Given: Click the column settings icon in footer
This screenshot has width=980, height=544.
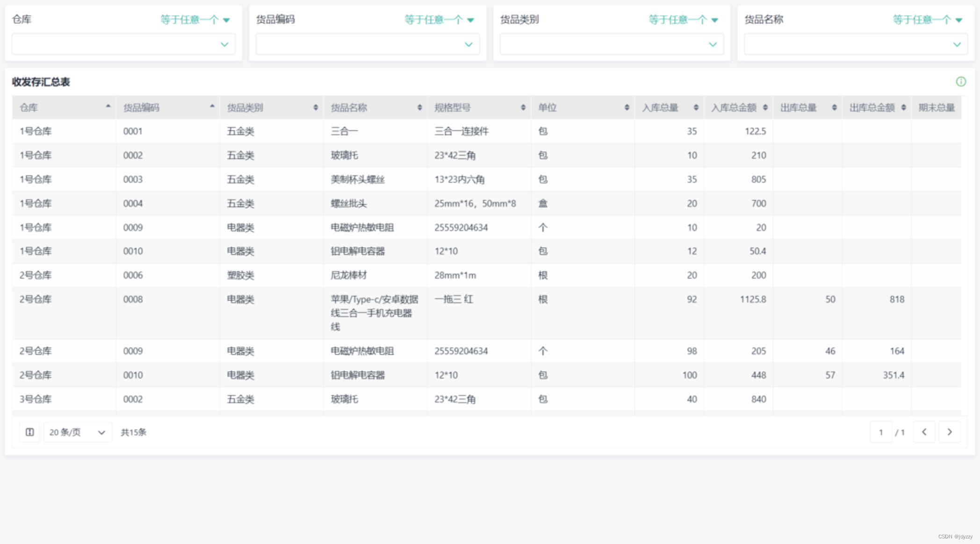Looking at the screenshot, I should (29, 432).
